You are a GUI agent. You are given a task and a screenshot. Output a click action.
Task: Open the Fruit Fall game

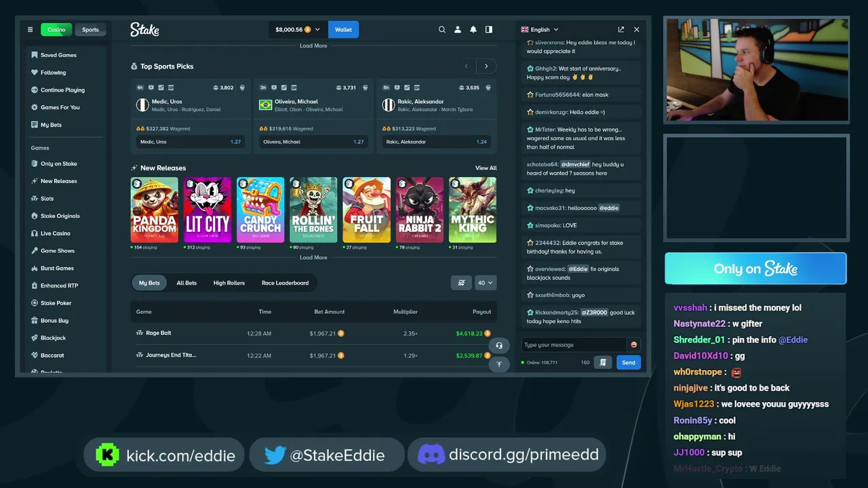[367, 210]
